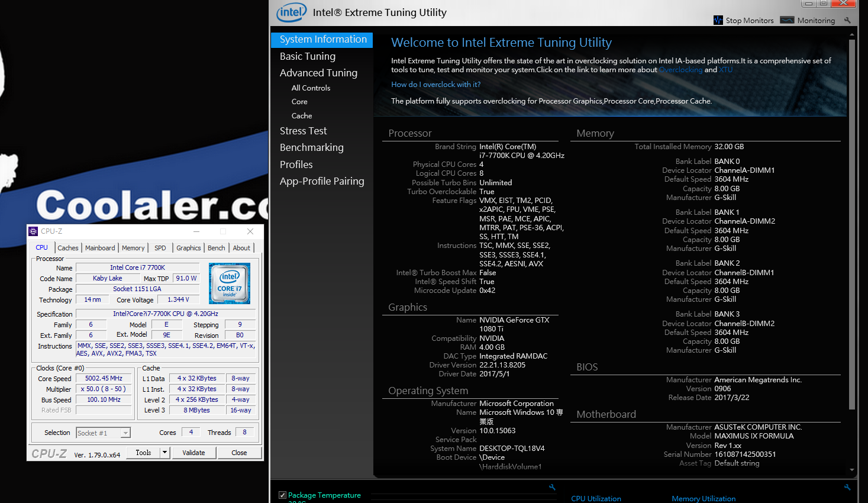This screenshot has width=868, height=503.
Task: Open Benchmarking page
Action: click(x=312, y=147)
